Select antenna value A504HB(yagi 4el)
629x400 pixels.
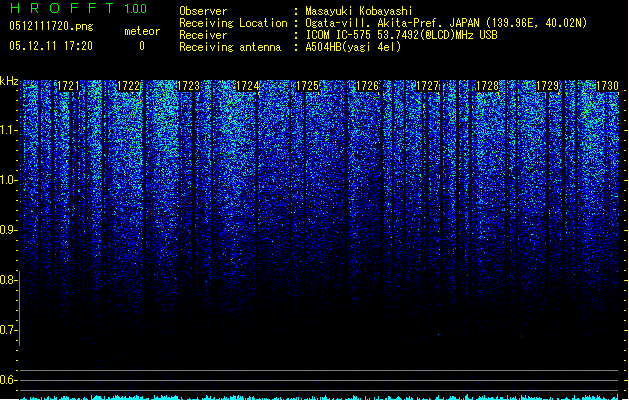point(353,47)
